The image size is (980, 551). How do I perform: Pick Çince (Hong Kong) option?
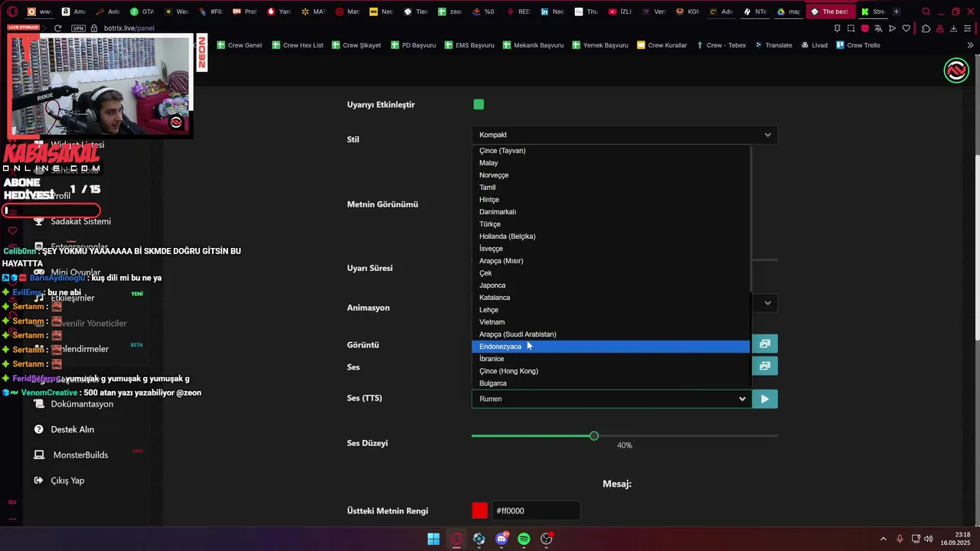click(x=611, y=371)
